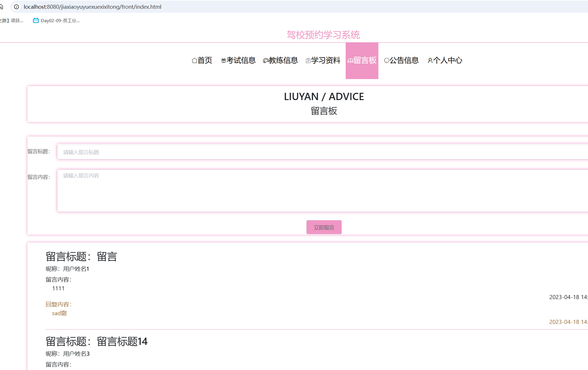The image size is (588, 370).
Task: Click the LIUYAN / ADVICE heading
Action: pos(324,97)
